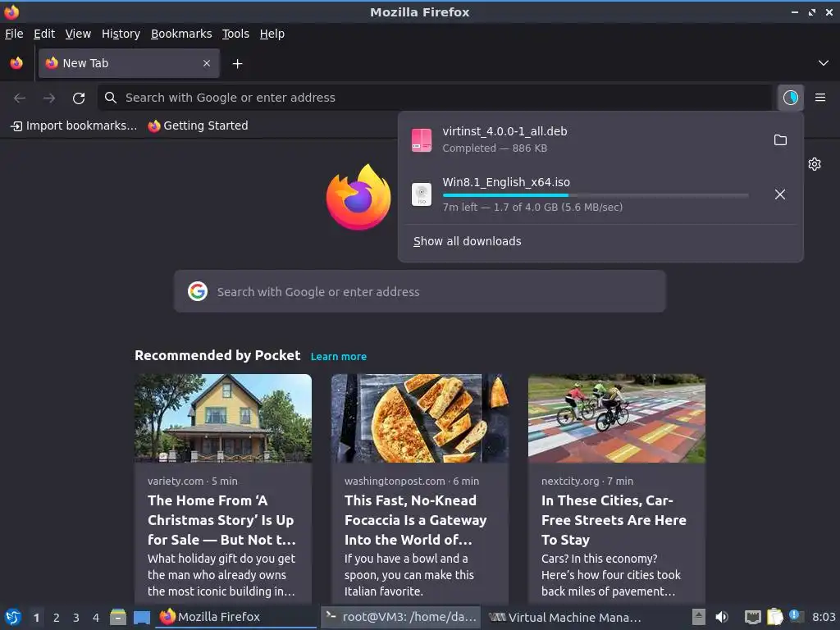Viewport: 840px width, 630px height.
Task: Open the update notifier tray icon
Action: (x=796, y=616)
